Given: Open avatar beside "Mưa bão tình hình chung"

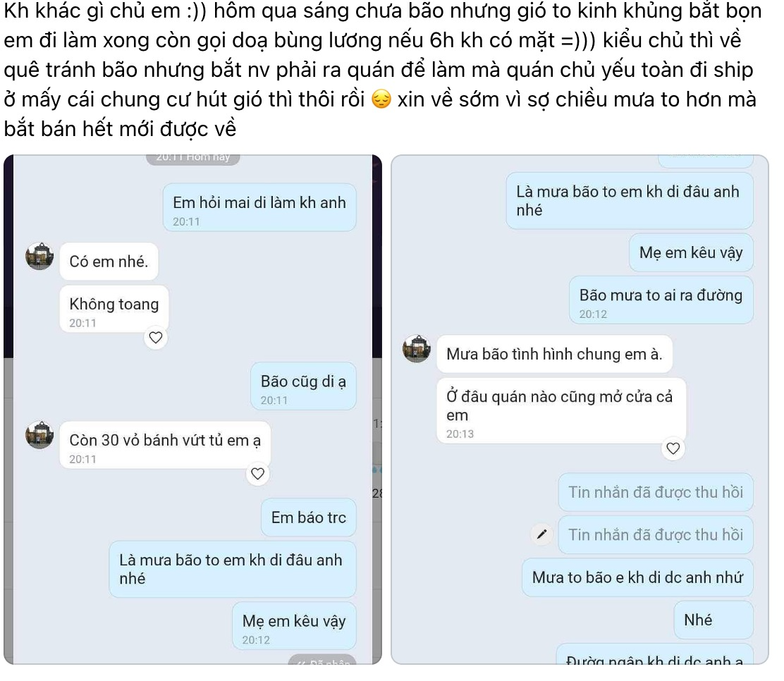Looking at the screenshot, I should [x=417, y=348].
